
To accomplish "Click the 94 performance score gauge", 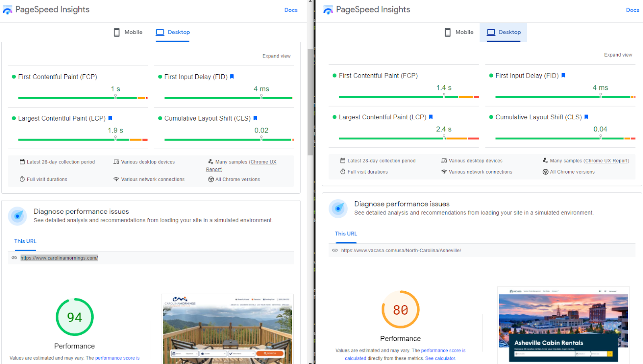I will pos(75,317).
